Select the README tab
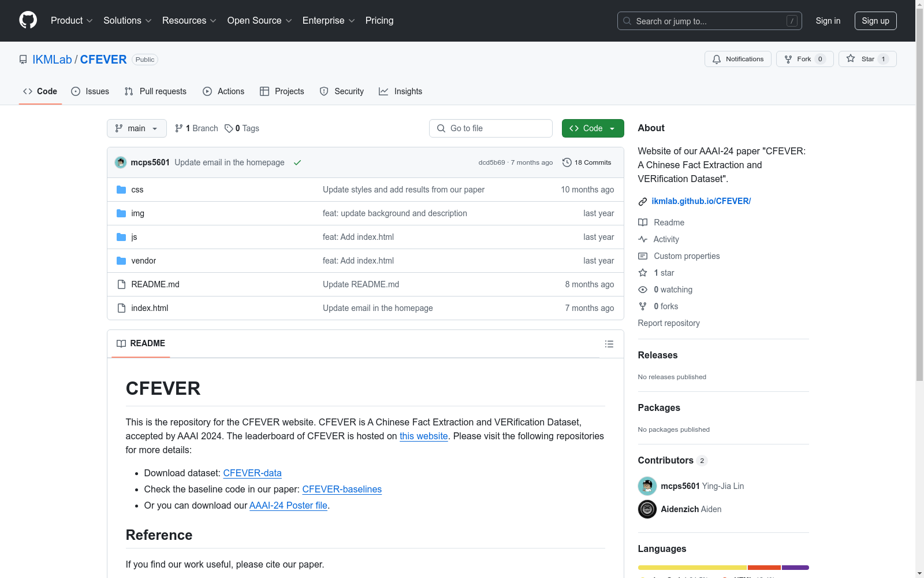Screen dimensions: 924x578 [x=141, y=343]
